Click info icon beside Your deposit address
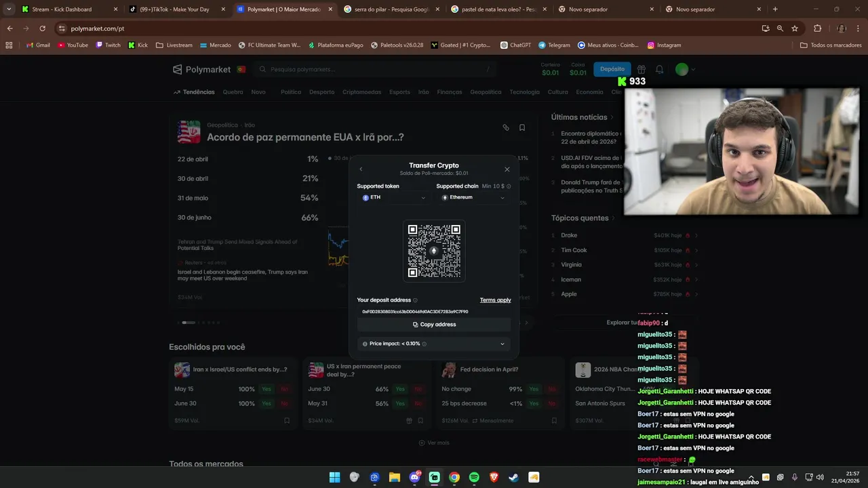 click(x=416, y=300)
